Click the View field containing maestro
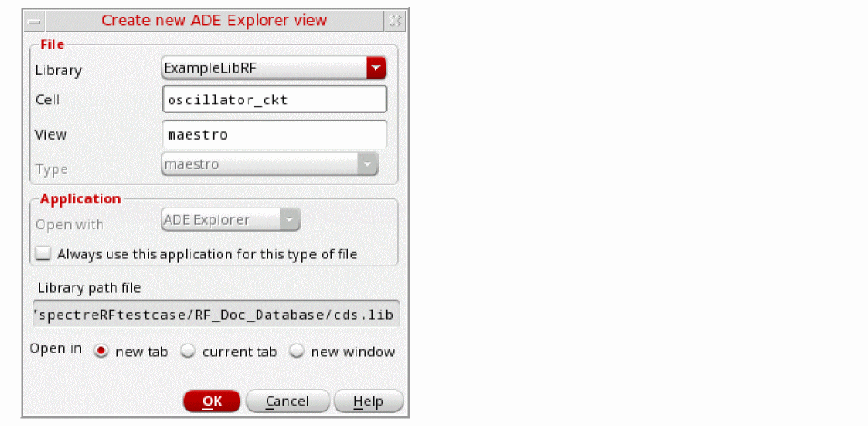This screenshot has width=868, height=426. (275, 134)
